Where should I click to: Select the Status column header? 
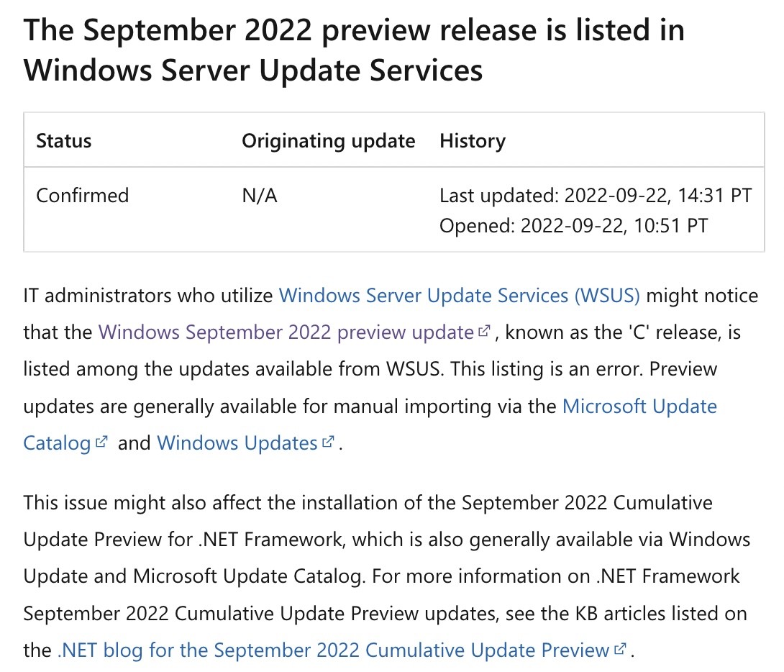click(63, 141)
